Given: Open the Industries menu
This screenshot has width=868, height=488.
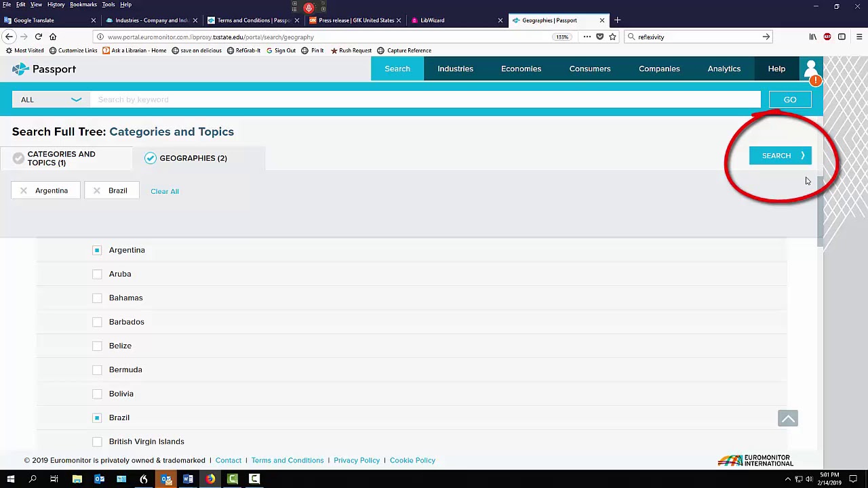Looking at the screenshot, I should pyautogui.click(x=455, y=68).
